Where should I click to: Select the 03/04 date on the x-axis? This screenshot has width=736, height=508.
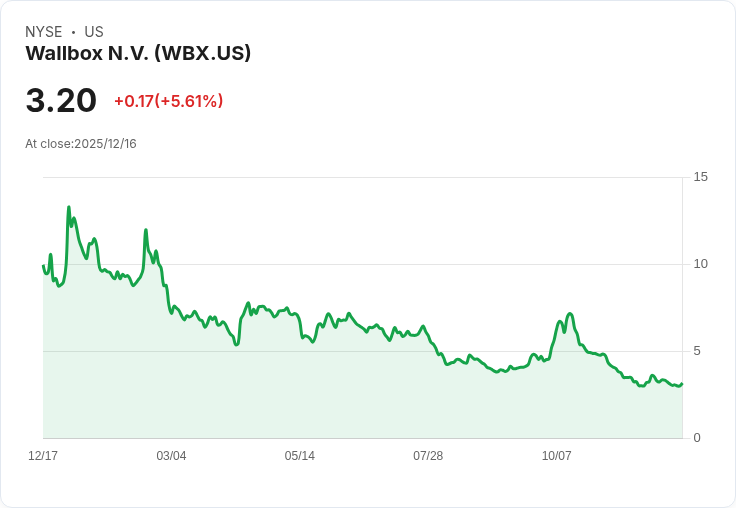pyautogui.click(x=171, y=456)
